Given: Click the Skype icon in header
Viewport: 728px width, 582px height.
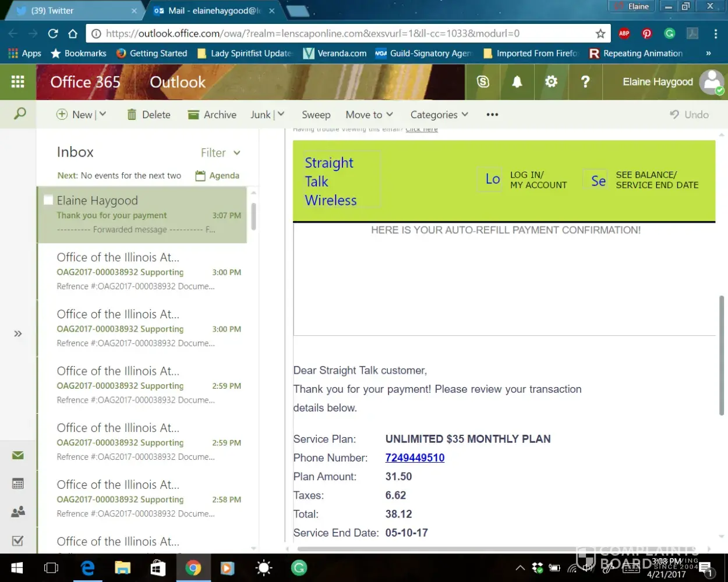Looking at the screenshot, I should click(483, 82).
